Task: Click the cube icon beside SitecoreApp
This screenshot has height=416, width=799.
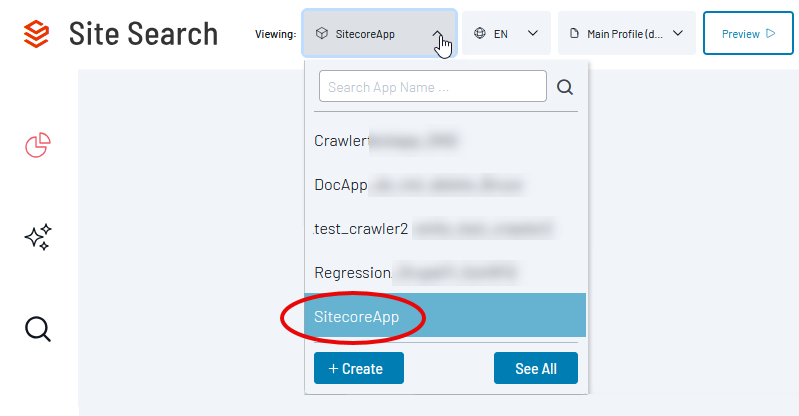Action: [x=321, y=34]
